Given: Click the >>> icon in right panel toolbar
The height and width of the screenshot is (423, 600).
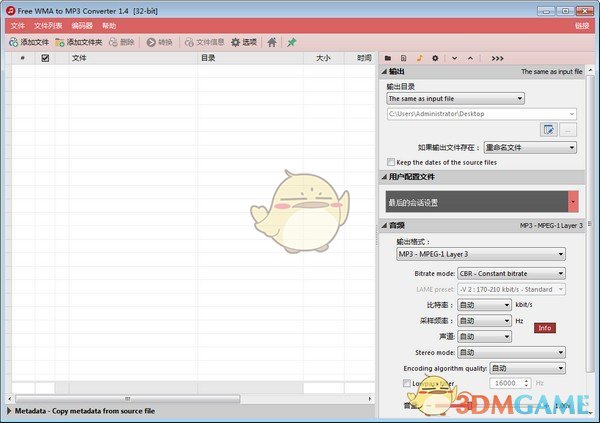Looking at the screenshot, I should pos(497,58).
